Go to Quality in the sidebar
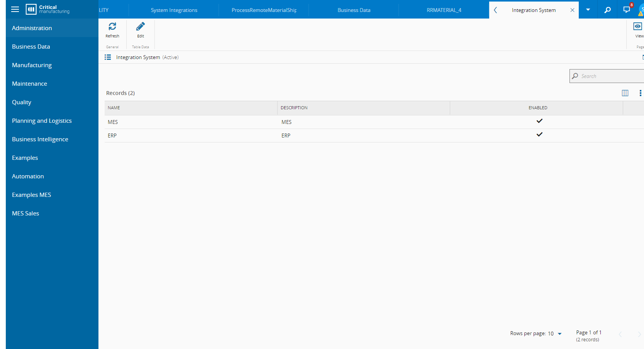 pyautogui.click(x=52, y=102)
